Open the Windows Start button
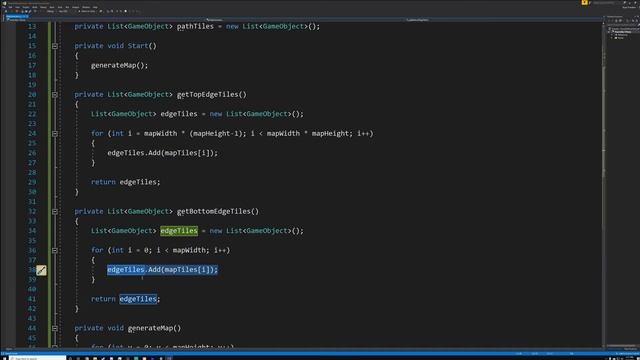Image resolution: width=640 pixels, height=360 pixels. [x=4, y=358]
